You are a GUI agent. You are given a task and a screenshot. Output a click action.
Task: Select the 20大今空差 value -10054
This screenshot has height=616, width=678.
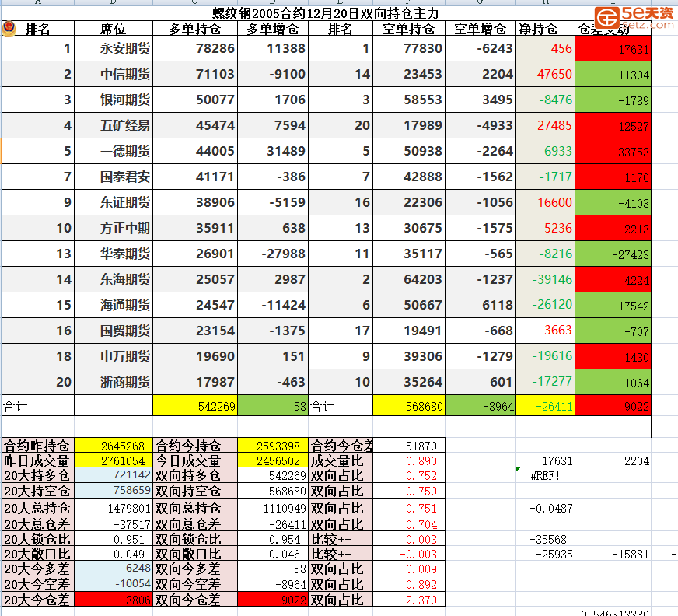pos(114,584)
